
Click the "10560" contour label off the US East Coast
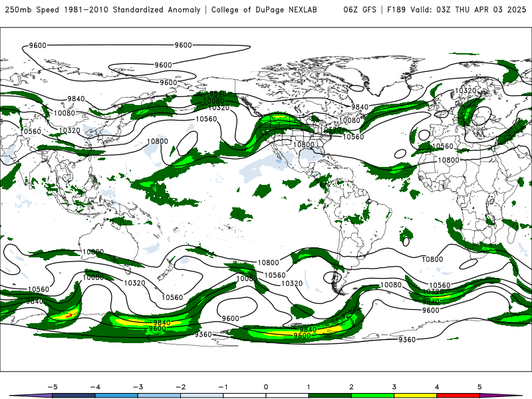coord(353,137)
